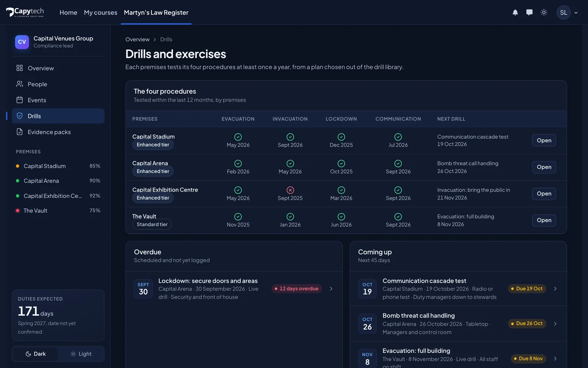Open The Vault next drill
Image resolution: width=588 pixels, height=368 pixels.
tap(544, 220)
